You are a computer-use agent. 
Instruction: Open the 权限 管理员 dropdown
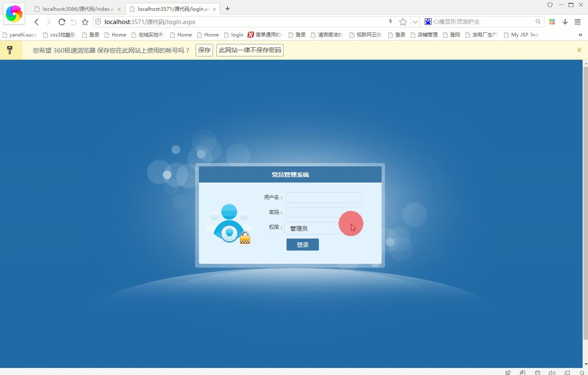pyautogui.click(x=321, y=229)
